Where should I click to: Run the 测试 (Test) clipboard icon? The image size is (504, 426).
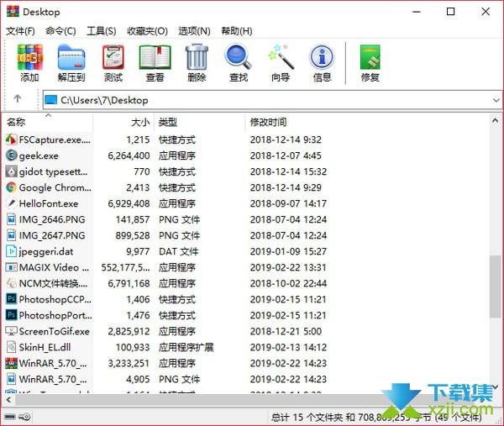[x=113, y=57]
